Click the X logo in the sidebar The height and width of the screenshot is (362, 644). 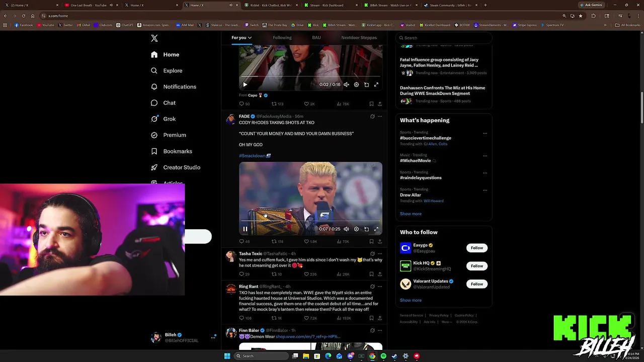point(154,38)
